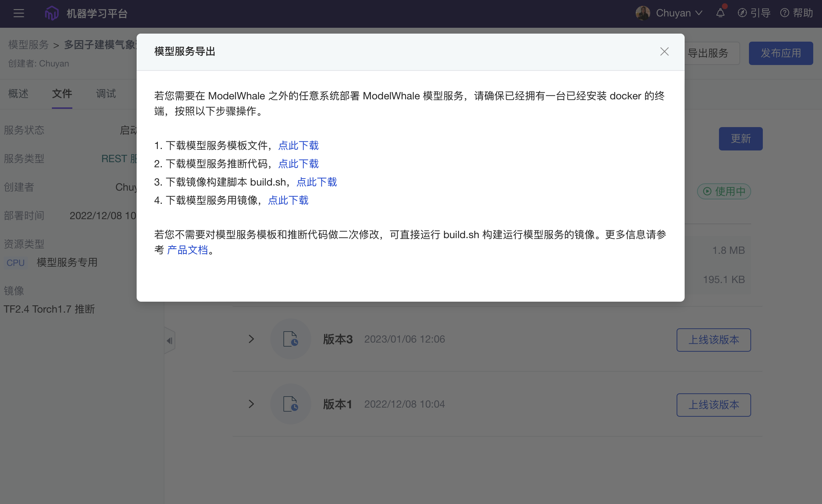Switch to the 调试 tab
The width and height of the screenshot is (822, 504).
[106, 94]
